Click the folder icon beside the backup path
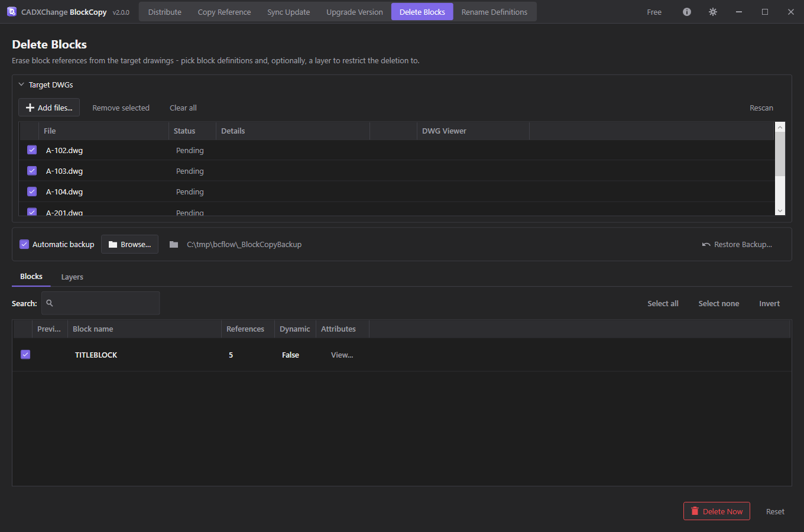 point(174,244)
